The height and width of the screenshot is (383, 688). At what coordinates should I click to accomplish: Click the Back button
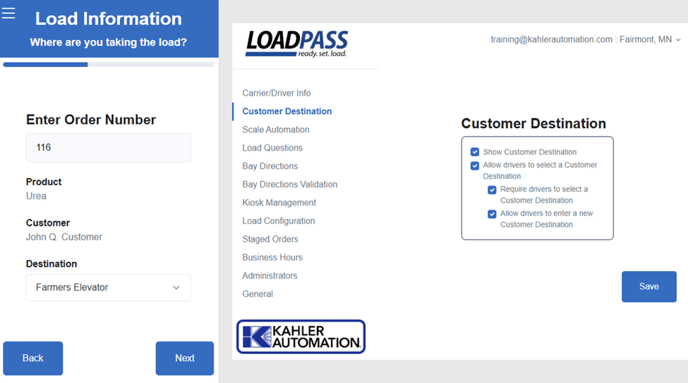(33, 358)
